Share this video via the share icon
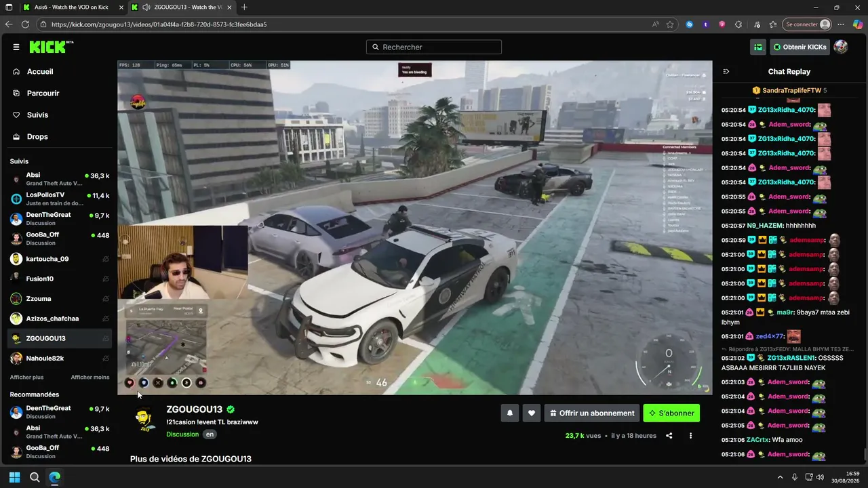This screenshot has width=868, height=488. coord(669,436)
